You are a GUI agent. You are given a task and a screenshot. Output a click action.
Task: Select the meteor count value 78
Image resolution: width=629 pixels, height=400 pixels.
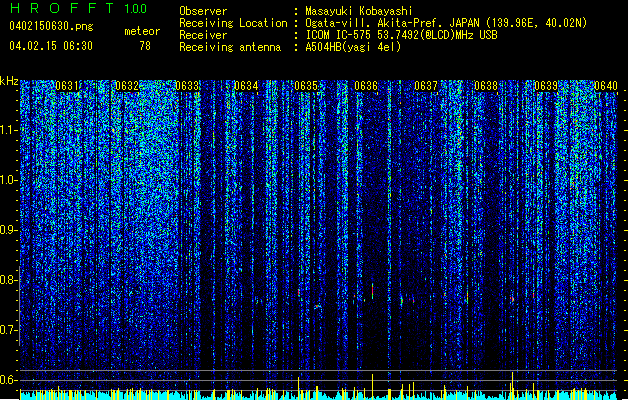click(x=145, y=46)
